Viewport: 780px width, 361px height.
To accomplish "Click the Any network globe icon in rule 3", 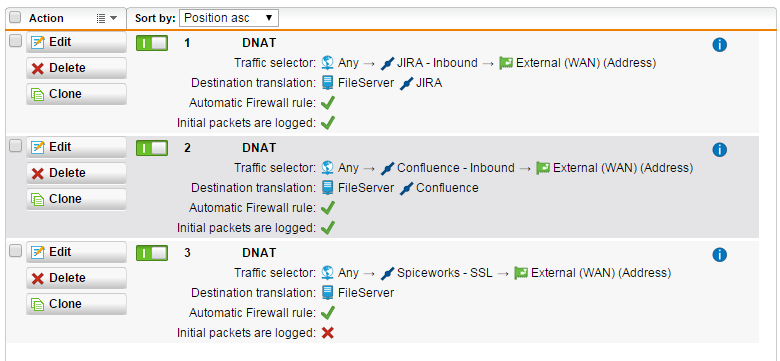I will point(327,272).
